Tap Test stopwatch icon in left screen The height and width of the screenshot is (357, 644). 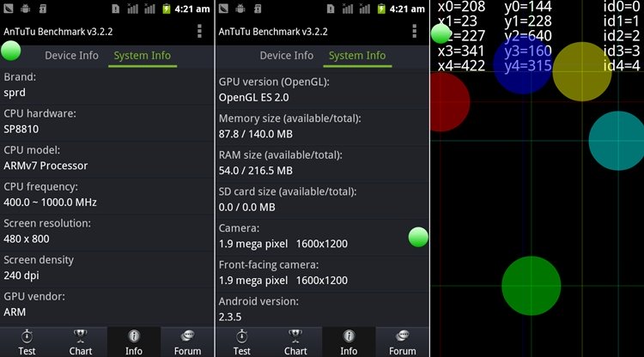[27, 336]
